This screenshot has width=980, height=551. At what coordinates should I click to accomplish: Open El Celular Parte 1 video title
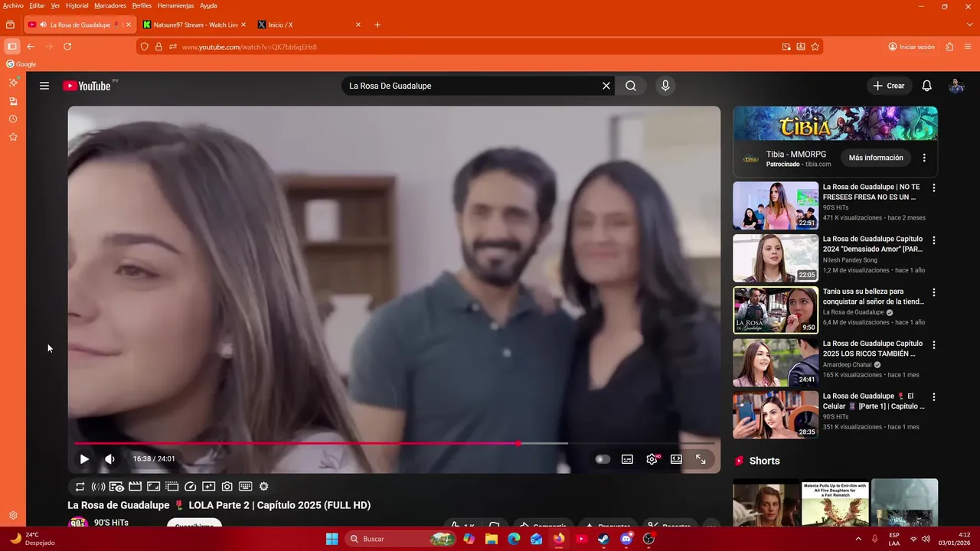pos(873,401)
